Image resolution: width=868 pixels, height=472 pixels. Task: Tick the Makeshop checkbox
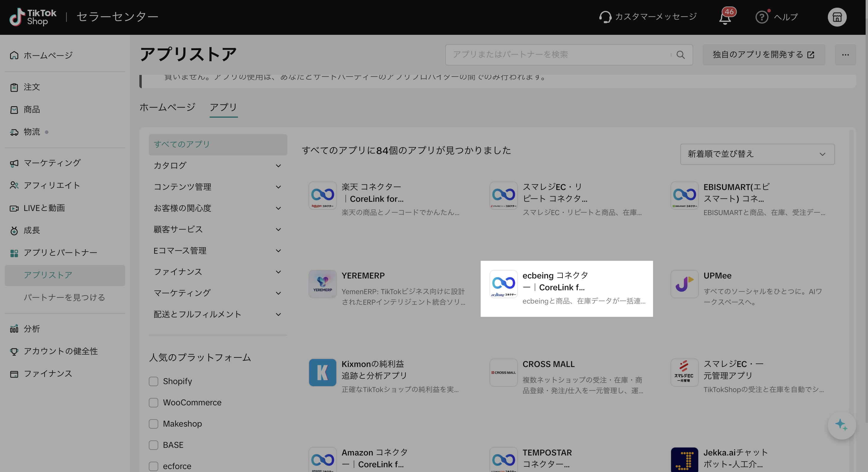point(154,424)
